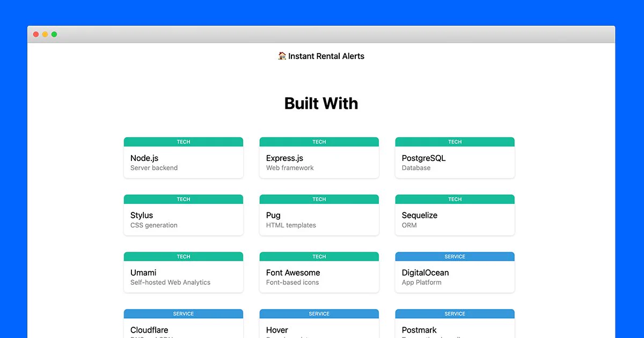Click the 'HTML templates' description text
Image resolution: width=644 pixels, height=338 pixels.
click(291, 225)
